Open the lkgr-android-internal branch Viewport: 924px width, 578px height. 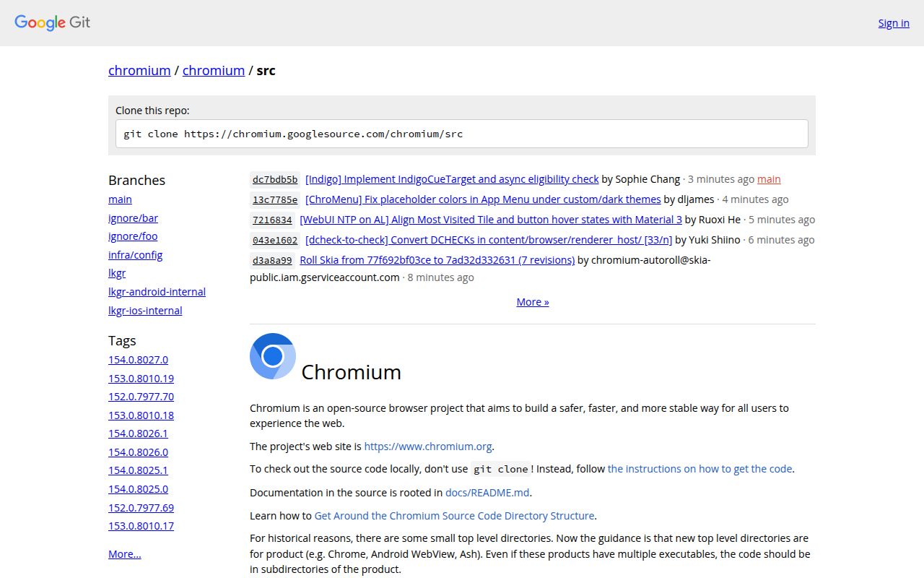pyautogui.click(x=157, y=292)
